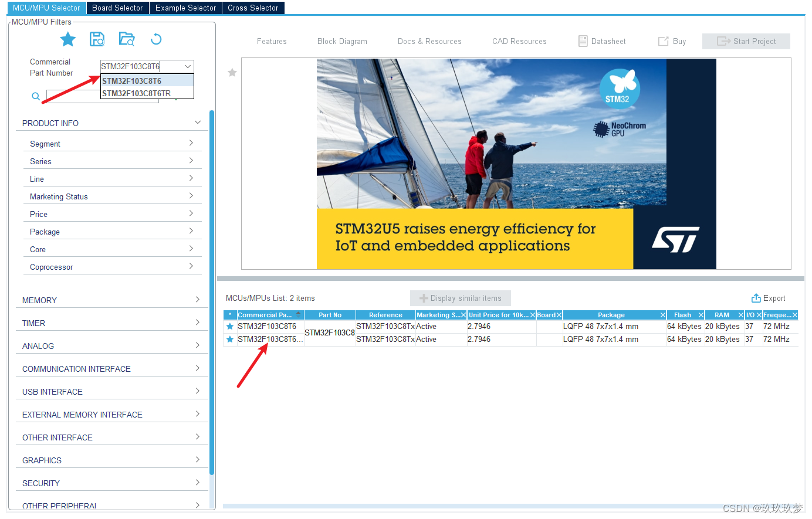This screenshot has height=519, width=812.
Task: Expand the ANALOG section
Action: coord(198,345)
